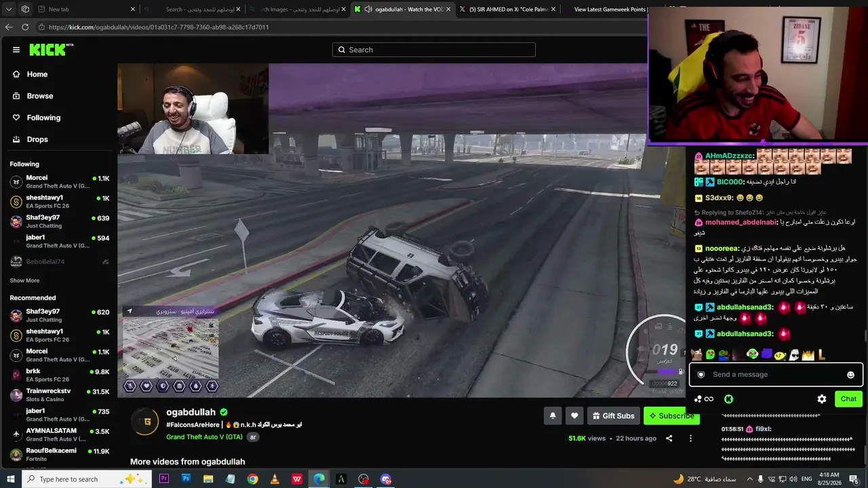
Task: Open Windows notification center
Action: coord(854,479)
